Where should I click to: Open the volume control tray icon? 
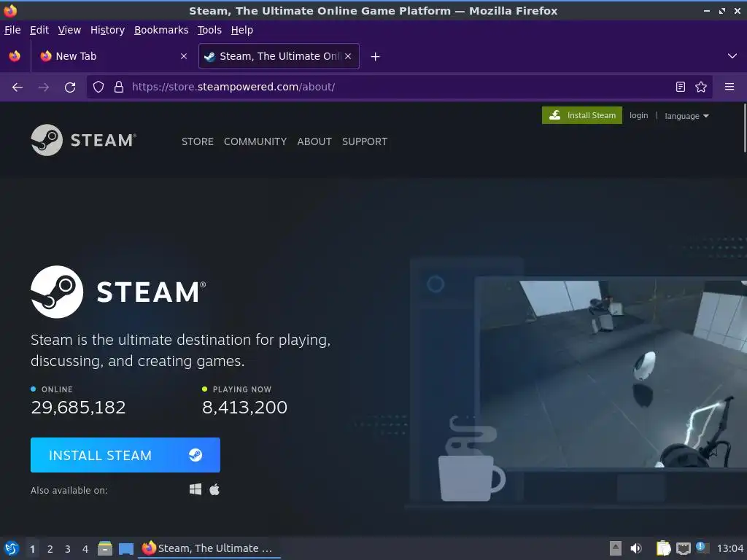tap(636, 548)
